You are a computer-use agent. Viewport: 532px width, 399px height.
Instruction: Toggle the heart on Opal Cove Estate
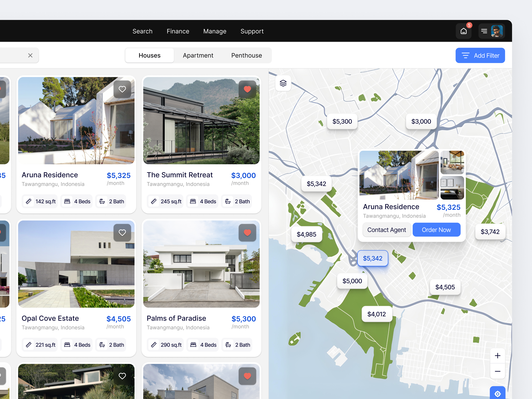click(122, 232)
